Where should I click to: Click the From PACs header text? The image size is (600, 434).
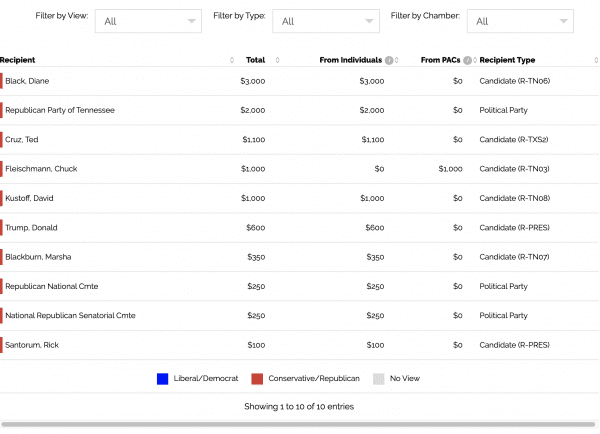click(x=440, y=60)
